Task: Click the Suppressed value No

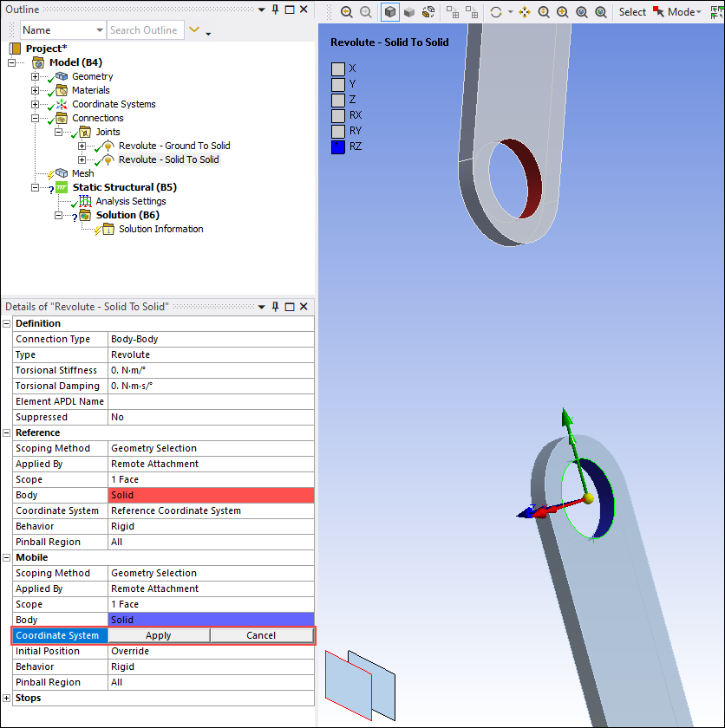Action: 211,418
